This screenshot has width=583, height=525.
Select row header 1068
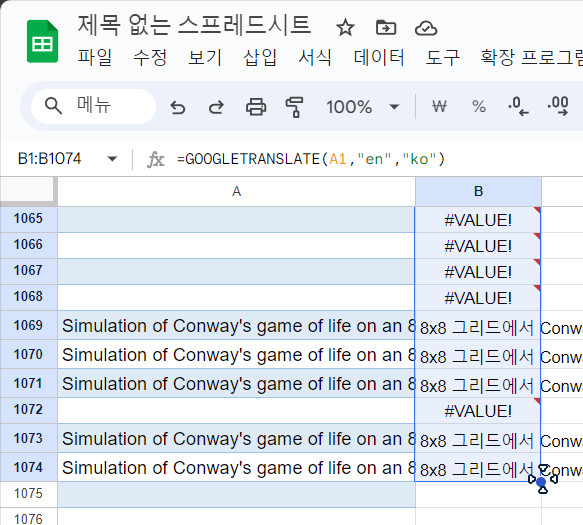click(x=28, y=297)
